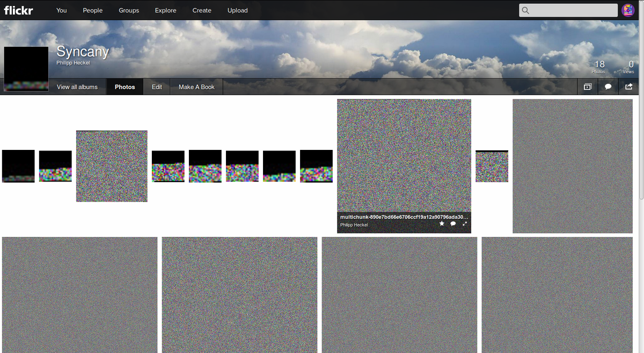The width and height of the screenshot is (644, 353).
Task: Open album comments via speech bubble icon
Action: pos(608,87)
